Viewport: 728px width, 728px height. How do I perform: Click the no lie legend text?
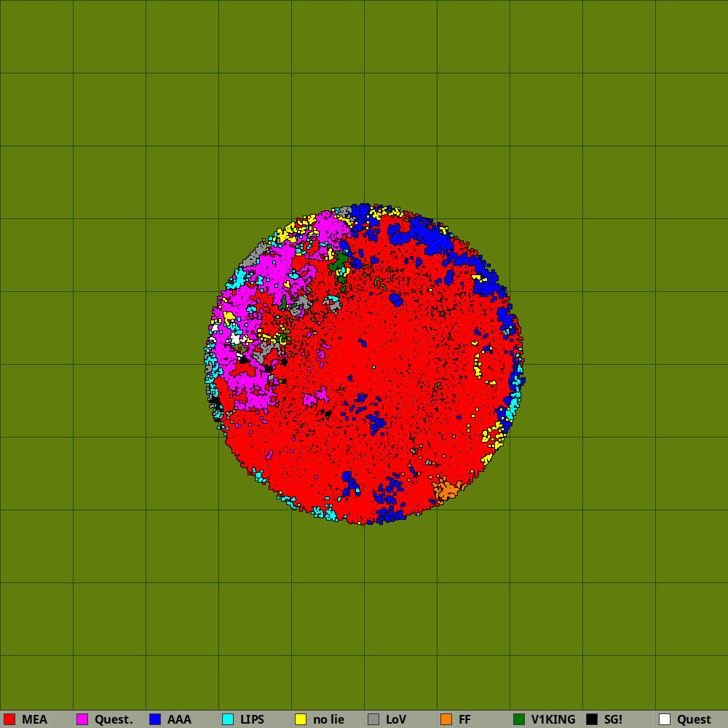[x=328, y=719]
